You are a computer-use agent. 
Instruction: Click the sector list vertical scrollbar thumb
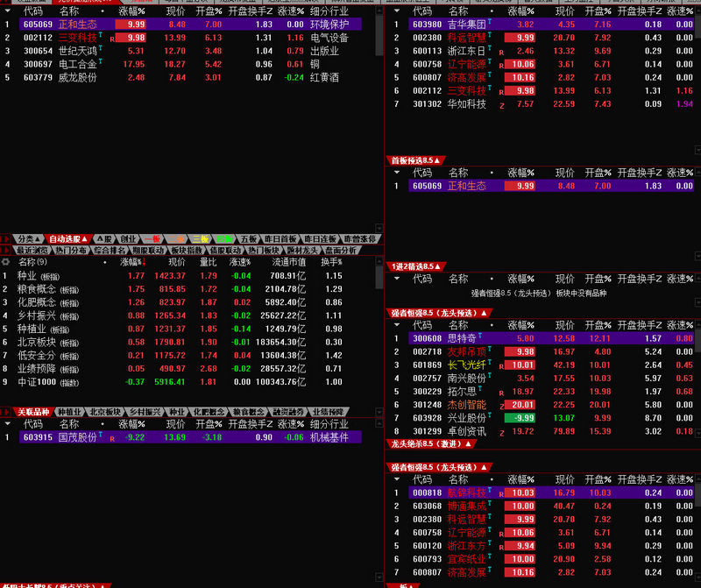[x=379, y=278]
